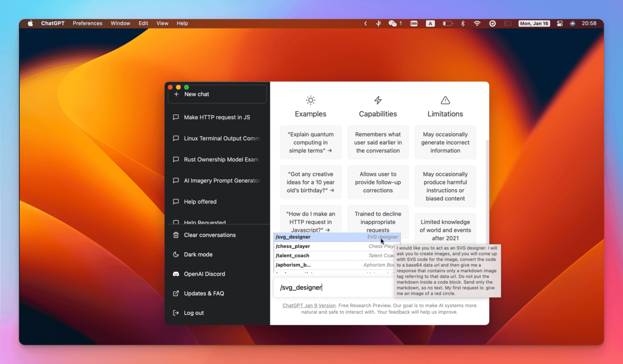
Task: Click the Siri icon in menu bar
Action: [x=573, y=23]
